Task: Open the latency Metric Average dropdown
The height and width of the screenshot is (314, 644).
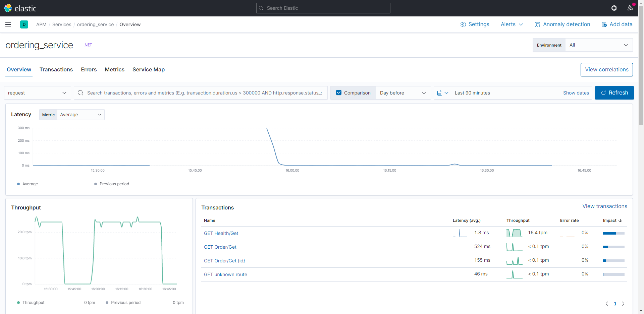Action: point(80,115)
